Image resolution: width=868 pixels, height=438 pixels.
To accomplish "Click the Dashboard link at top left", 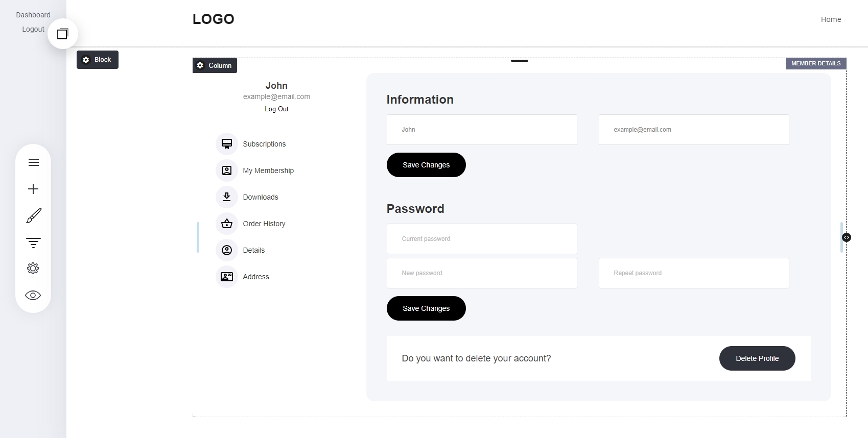I will 33,15.
